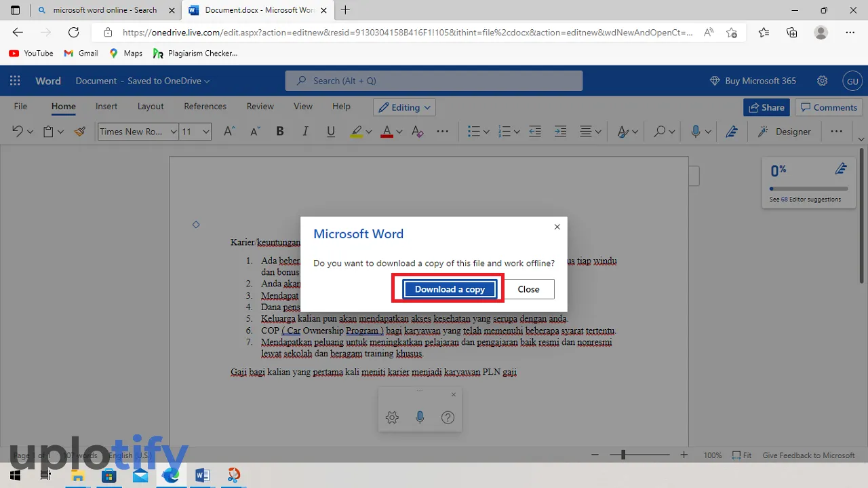This screenshot has width=868, height=488.
Task: Switch to Review tab
Action: [x=260, y=107]
